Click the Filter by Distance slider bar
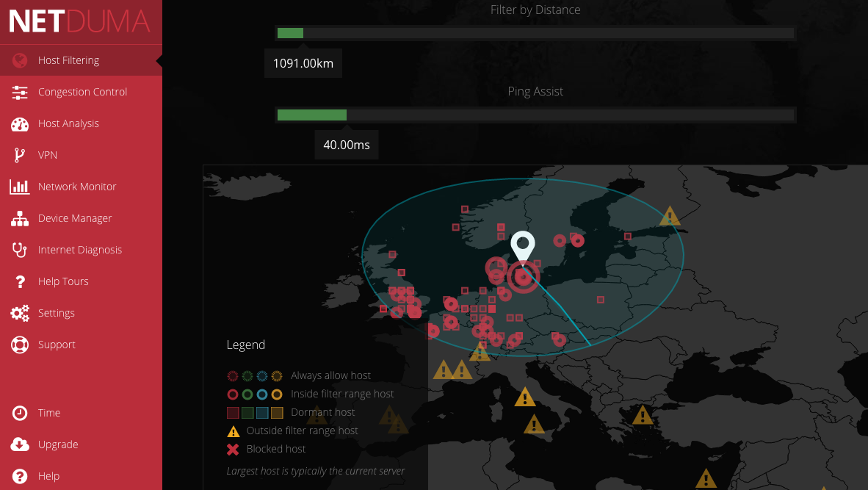The width and height of the screenshot is (868, 490). click(x=535, y=33)
